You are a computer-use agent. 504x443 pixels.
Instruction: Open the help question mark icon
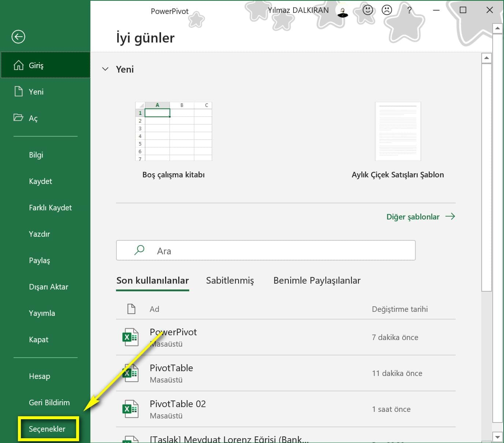click(x=410, y=10)
